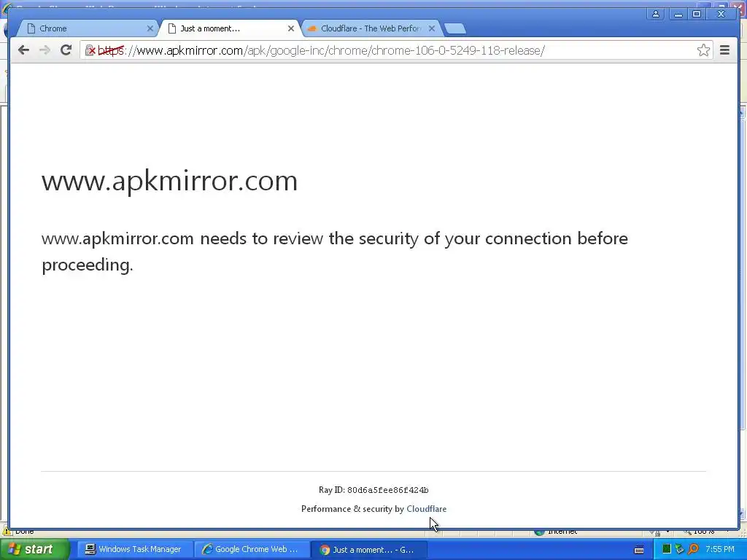Screen dimensions: 747x560
Task: Bookmark this page with the star
Action: [x=703, y=50]
